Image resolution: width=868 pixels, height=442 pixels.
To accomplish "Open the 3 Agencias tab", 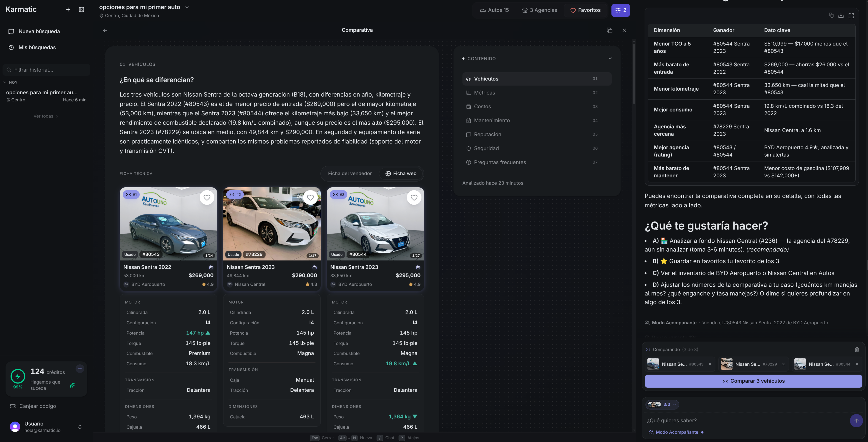I will point(540,10).
